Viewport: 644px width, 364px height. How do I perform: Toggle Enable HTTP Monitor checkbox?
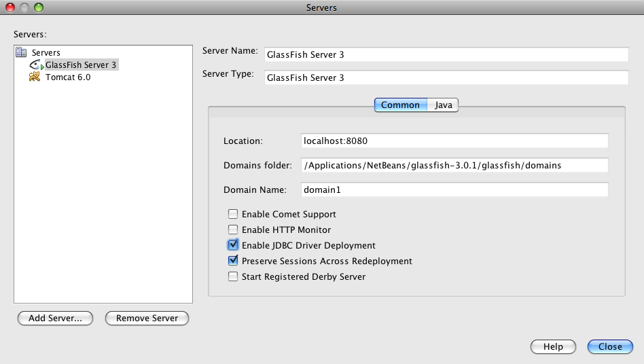tap(234, 230)
